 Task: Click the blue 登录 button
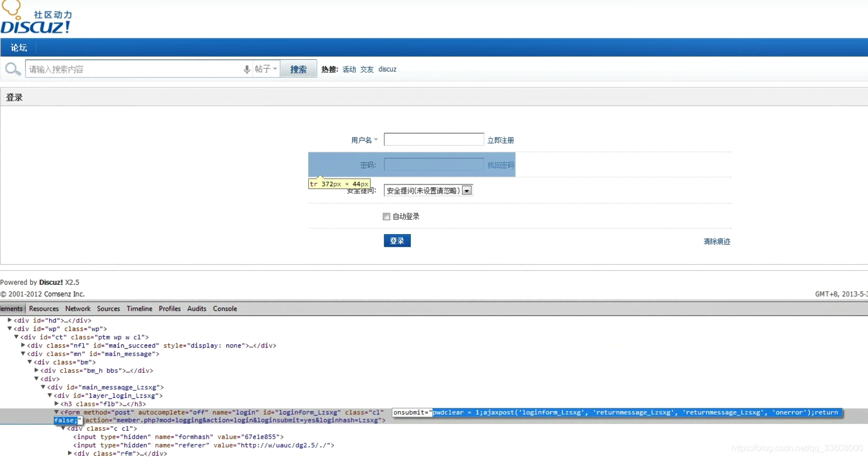coord(397,241)
